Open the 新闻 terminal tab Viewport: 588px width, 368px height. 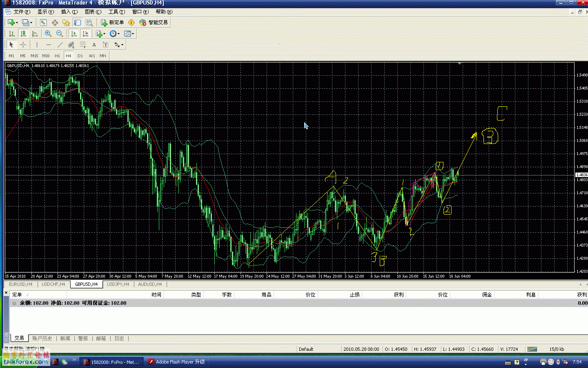tap(65, 339)
